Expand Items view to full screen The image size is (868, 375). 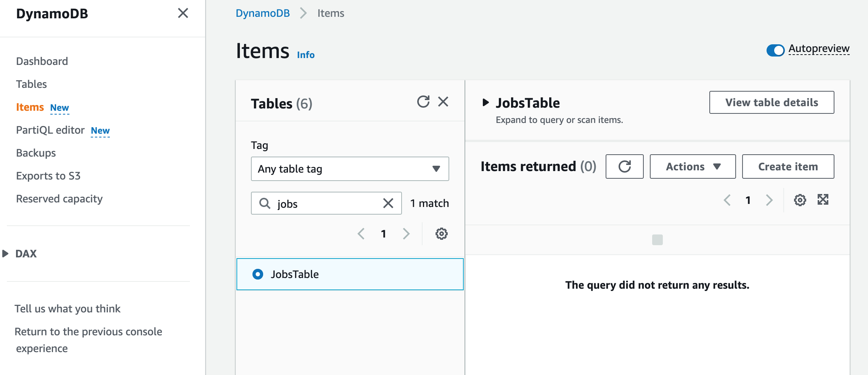point(824,200)
